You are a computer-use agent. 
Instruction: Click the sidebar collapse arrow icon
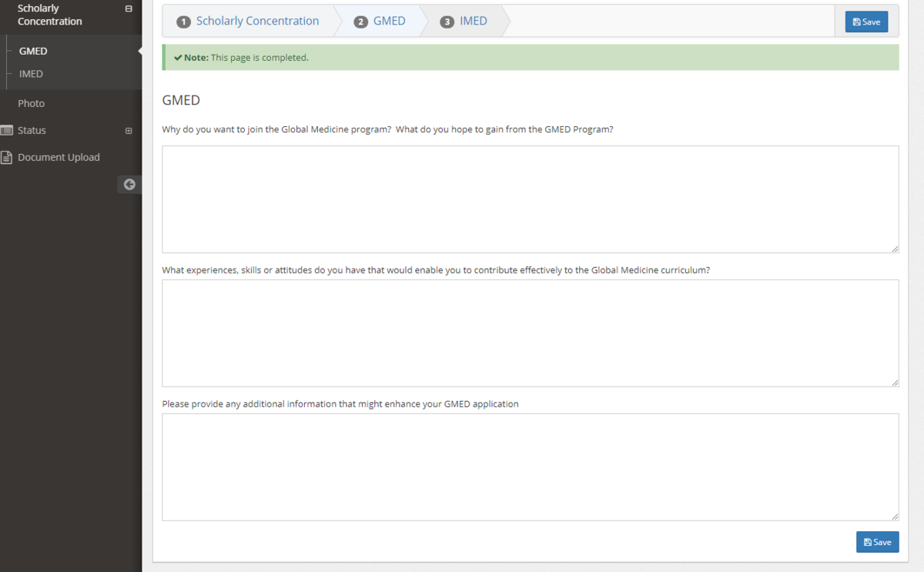tap(129, 184)
